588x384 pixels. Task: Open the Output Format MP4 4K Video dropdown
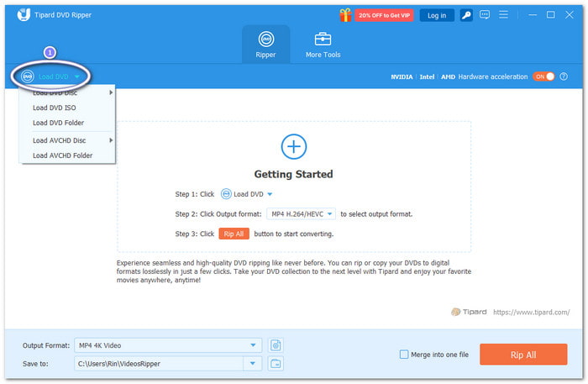coord(168,345)
